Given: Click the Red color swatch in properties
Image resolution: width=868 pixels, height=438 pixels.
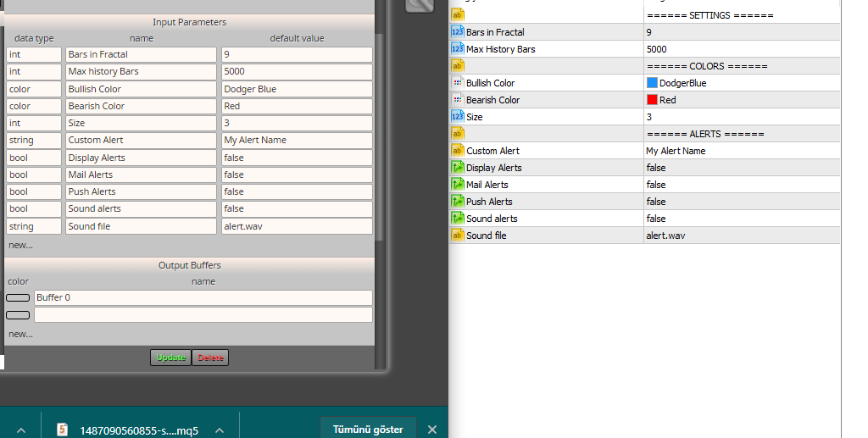Looking at the screenshot, I should [652, 100].
